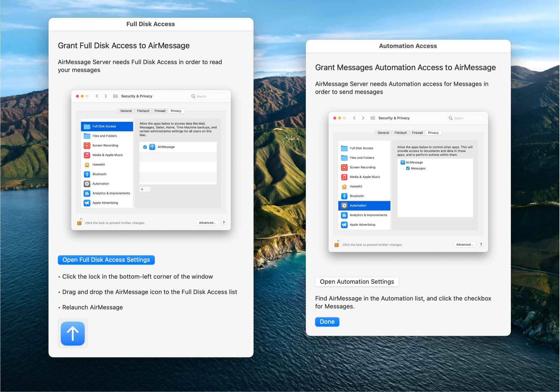Click plus button below Full Disk Access app list
560x392 pixels.
coord(142,189)
